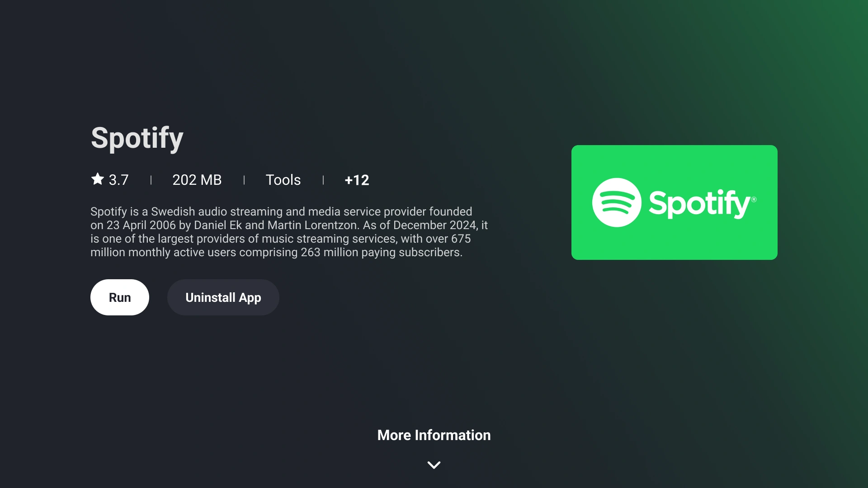
Task: Select the Tools category label
Action: [x=283, y=180]
